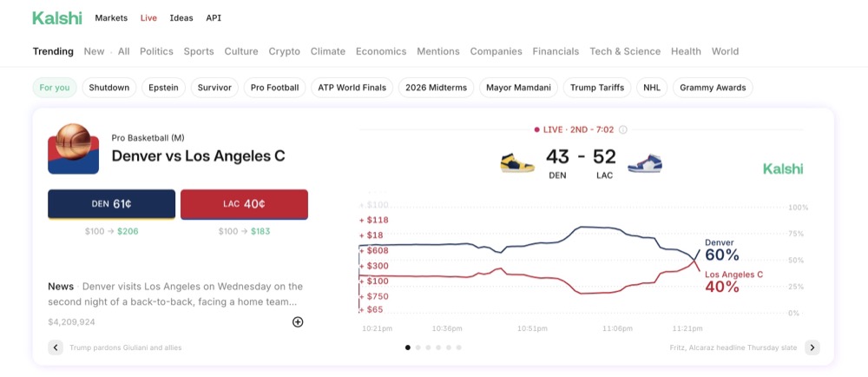Buy LAC at 40¢

tap(244, 204)
